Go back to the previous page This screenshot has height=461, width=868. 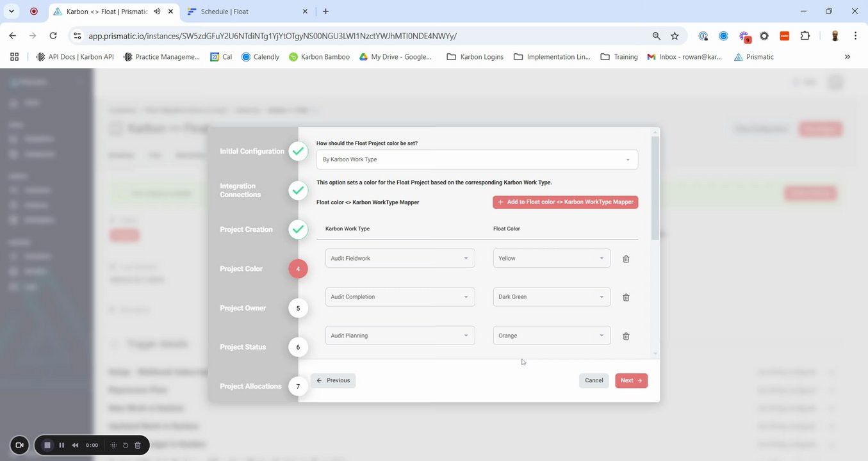click(x=13, y=36)
